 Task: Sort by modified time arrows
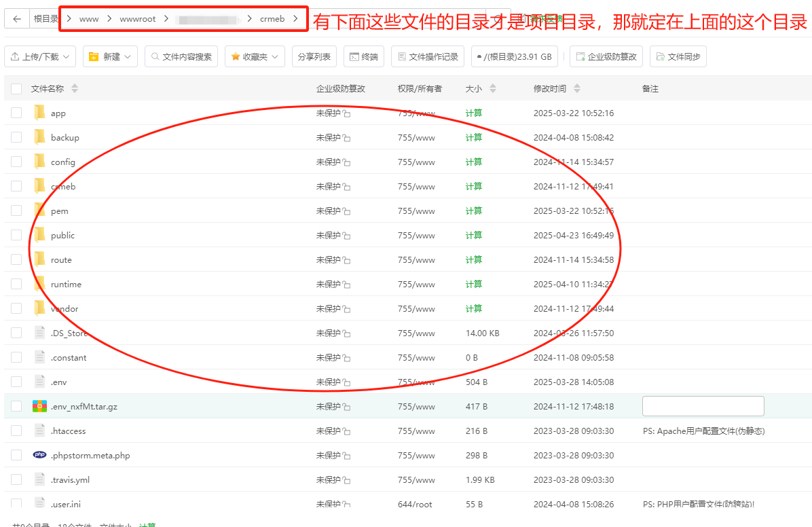click(577, 88)
